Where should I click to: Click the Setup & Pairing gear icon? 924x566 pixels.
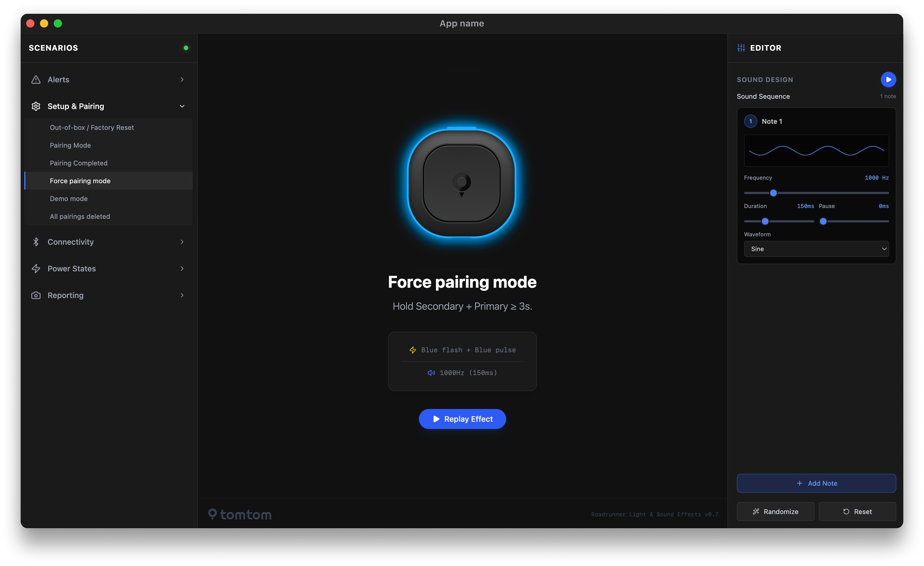(36, 106)
